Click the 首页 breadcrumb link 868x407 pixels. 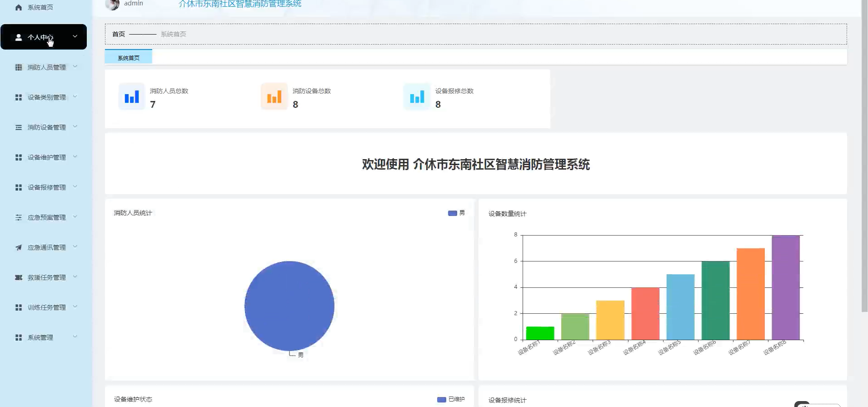pyautogui.click(x=119, y=34)
